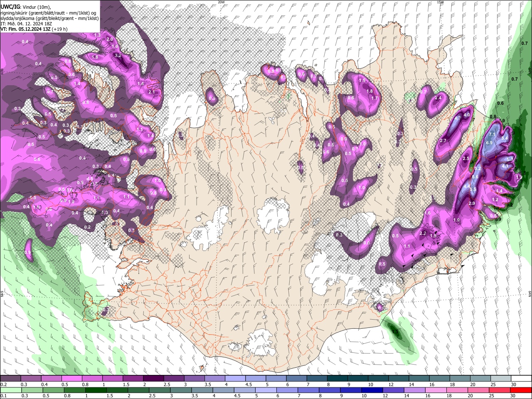
Task: Click the dark blue rain swatch between 10 and 12
Action: click(x=372, y=390)
